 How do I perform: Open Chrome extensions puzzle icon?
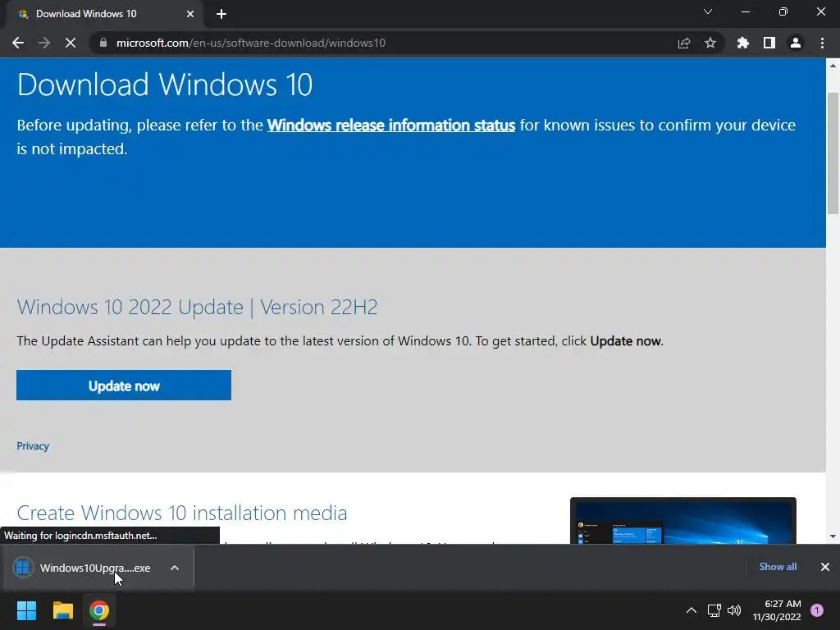click(743, 43)
